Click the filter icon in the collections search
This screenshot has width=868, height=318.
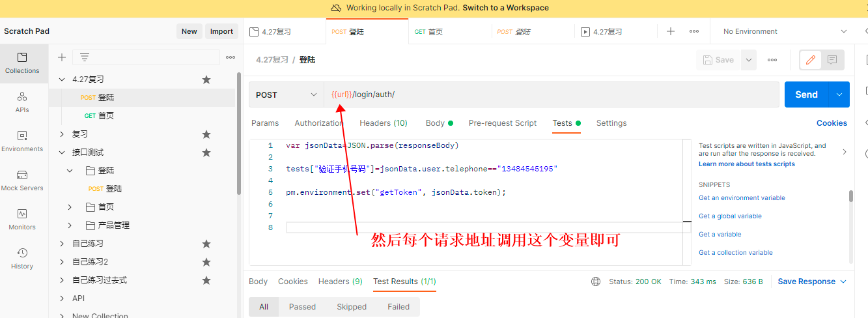tap(85, 57)
